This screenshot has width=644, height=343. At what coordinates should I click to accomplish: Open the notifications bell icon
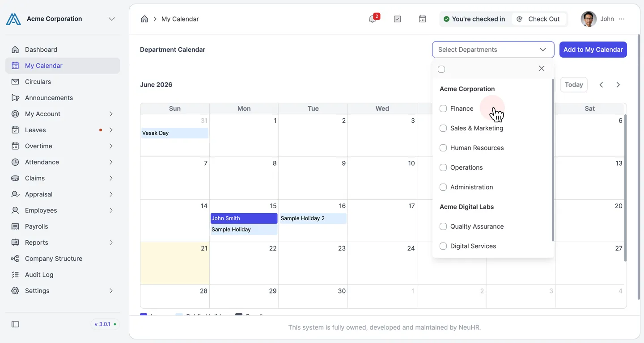(372, 19)
